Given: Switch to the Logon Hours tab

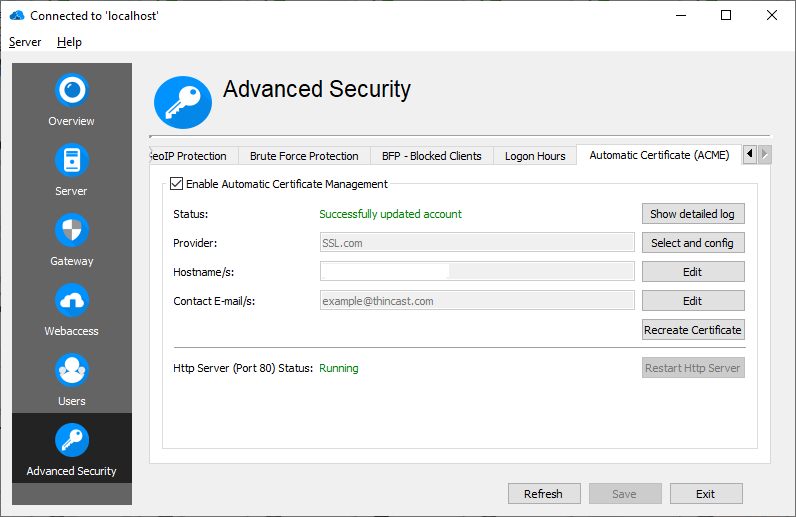Looking at the screenshot, I should coord(535,156).
